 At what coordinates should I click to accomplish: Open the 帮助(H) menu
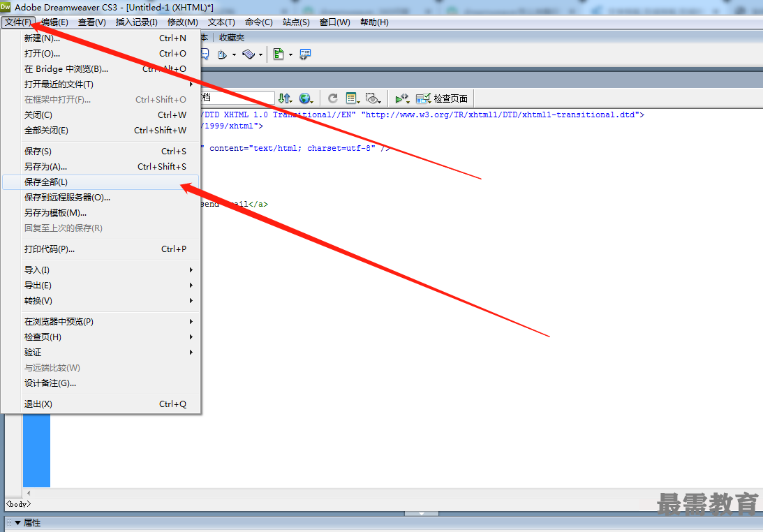(x=374, y=22)
